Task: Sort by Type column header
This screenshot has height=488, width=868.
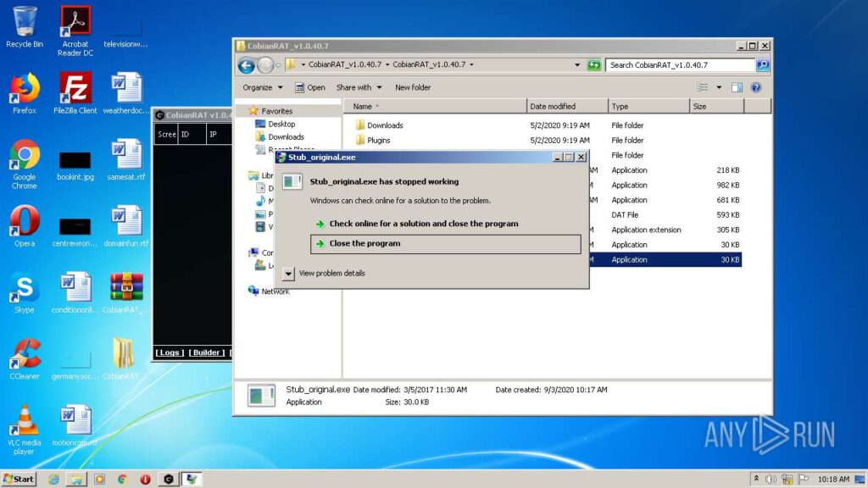Action: [648, 106]
